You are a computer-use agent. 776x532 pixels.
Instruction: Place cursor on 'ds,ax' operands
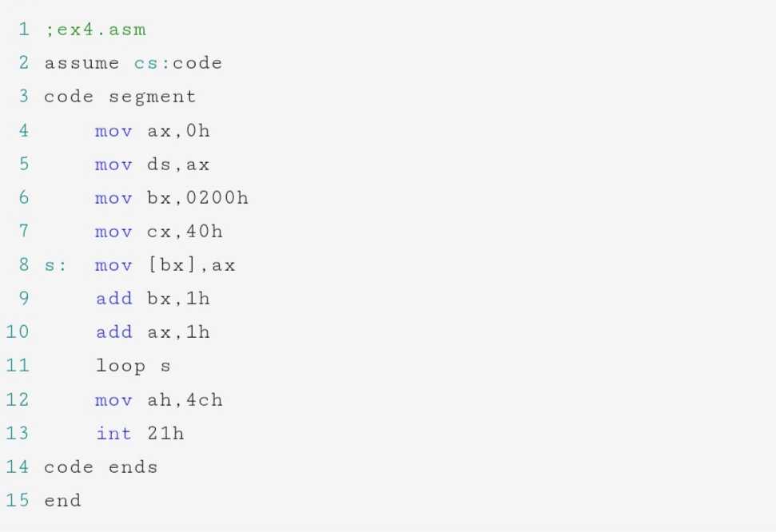(x=178, y=165)
